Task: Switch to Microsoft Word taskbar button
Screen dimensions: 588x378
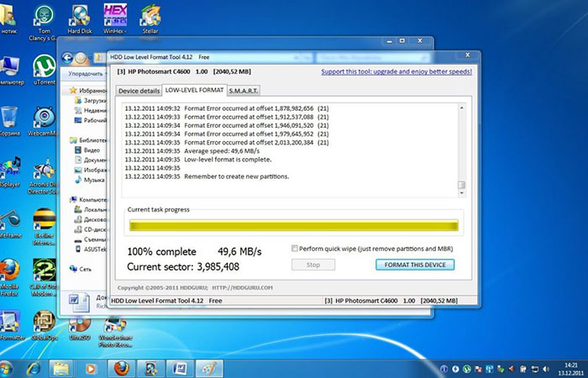Action: (x=180, y=369)
